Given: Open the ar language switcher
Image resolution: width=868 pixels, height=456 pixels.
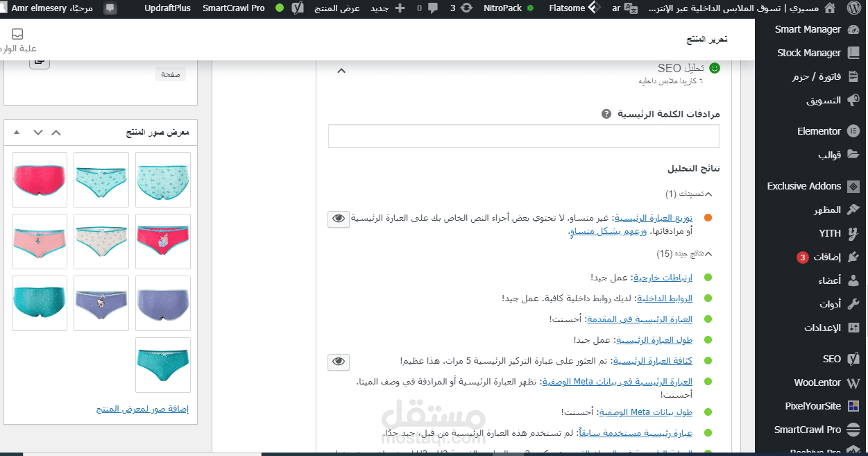Looking at the screenshot, I should pos(625,9).
